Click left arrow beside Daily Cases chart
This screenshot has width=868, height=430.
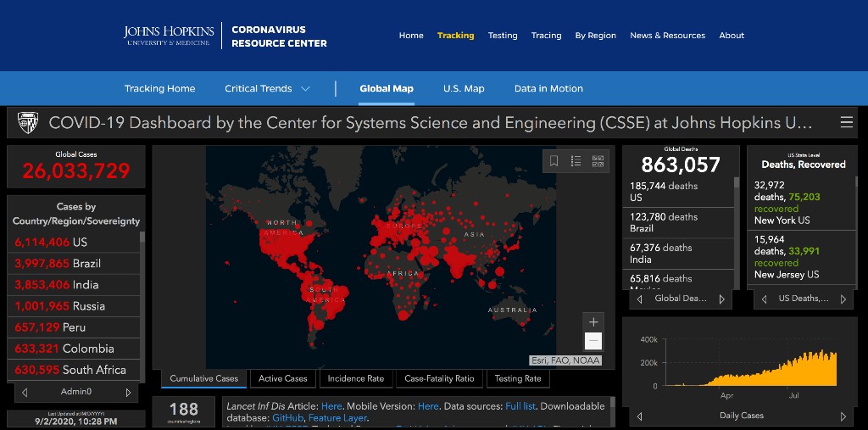pos(640,416)
